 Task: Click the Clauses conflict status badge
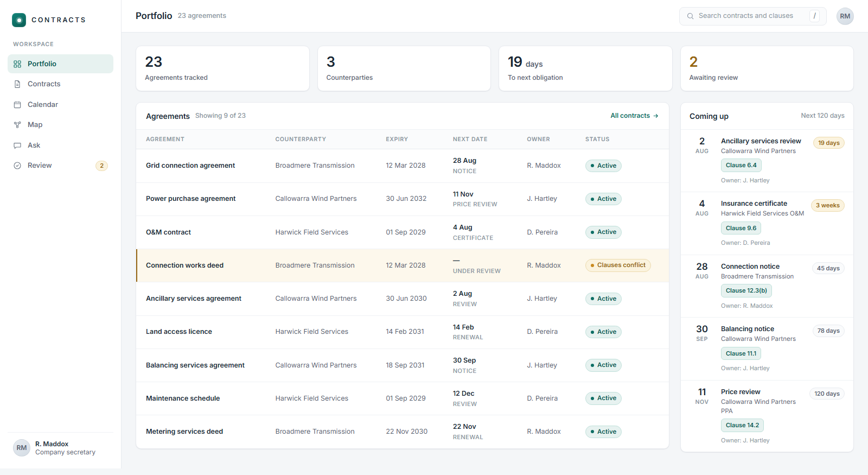(618, 265)
